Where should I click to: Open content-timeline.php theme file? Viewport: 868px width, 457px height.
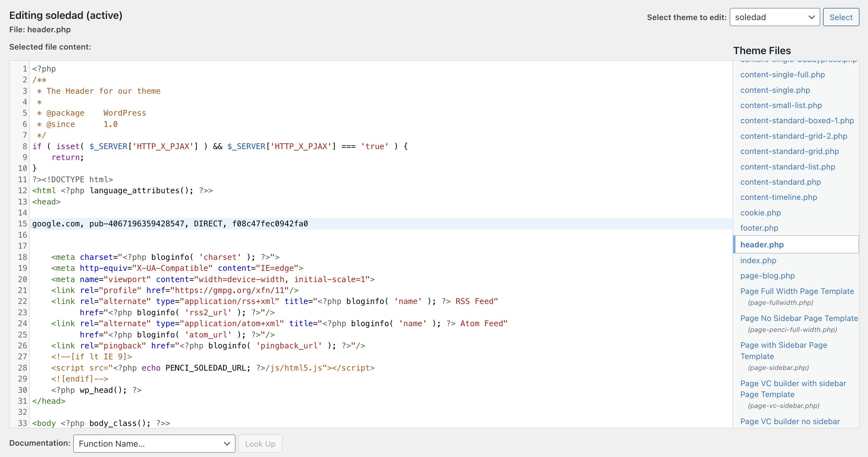778,197
